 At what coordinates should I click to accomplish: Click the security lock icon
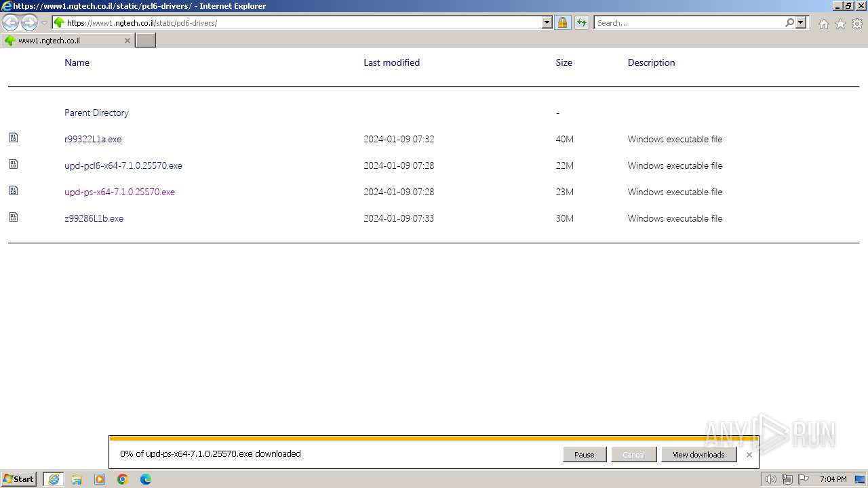562,23
